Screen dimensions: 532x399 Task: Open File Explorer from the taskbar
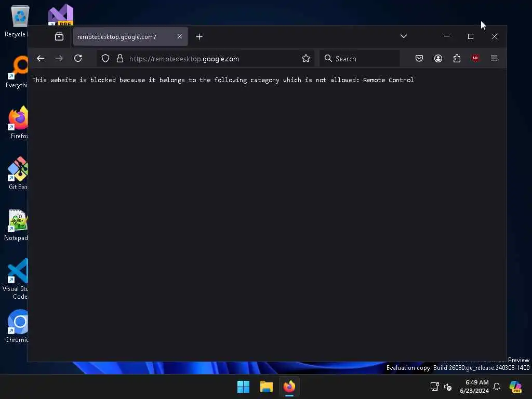point(267,387)
